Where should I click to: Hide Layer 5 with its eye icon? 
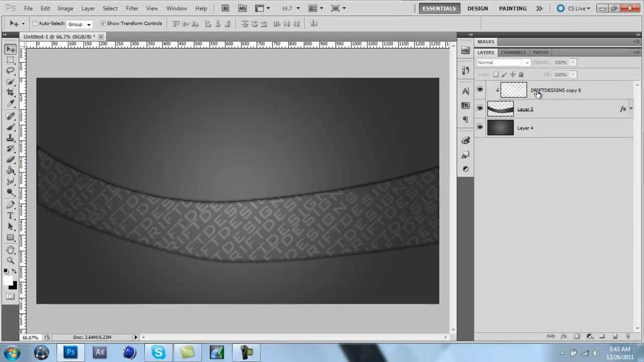pyautogui.click(x=480, y=109)
